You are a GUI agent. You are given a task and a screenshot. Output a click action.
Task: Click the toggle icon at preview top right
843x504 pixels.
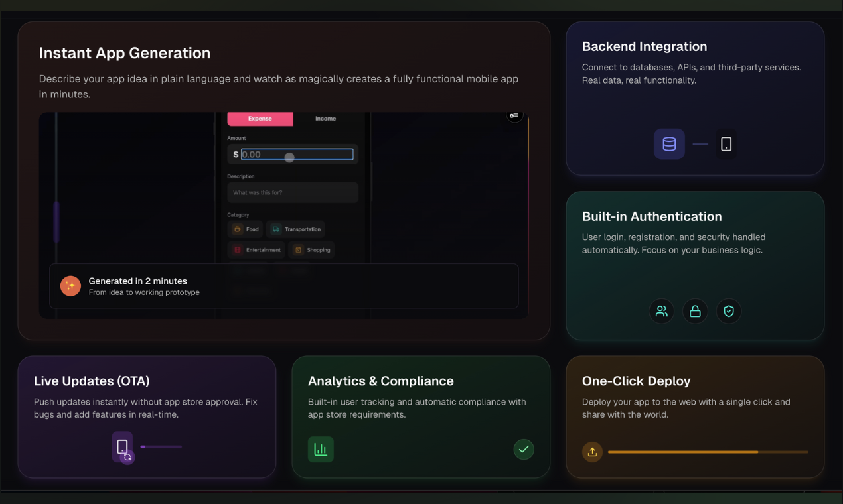pyautogui.click(x=514, y=115)
